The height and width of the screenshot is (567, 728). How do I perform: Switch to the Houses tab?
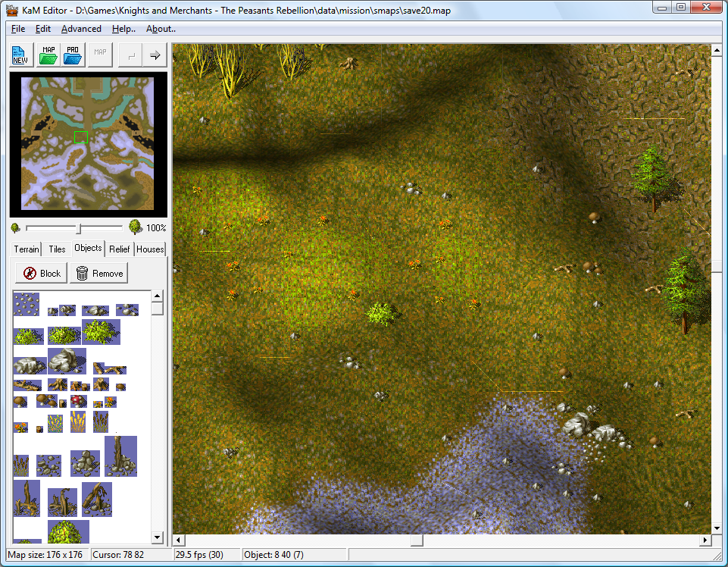[x=150, y=249]
